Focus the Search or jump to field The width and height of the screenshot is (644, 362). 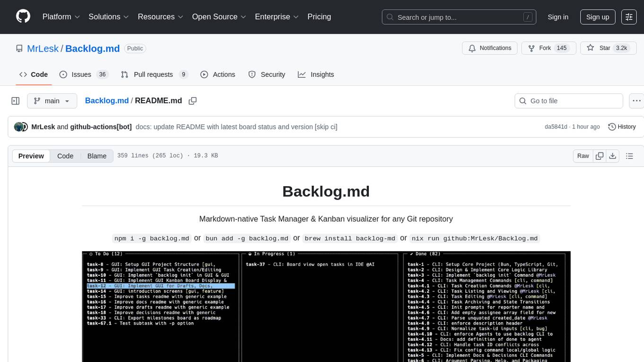459,17
